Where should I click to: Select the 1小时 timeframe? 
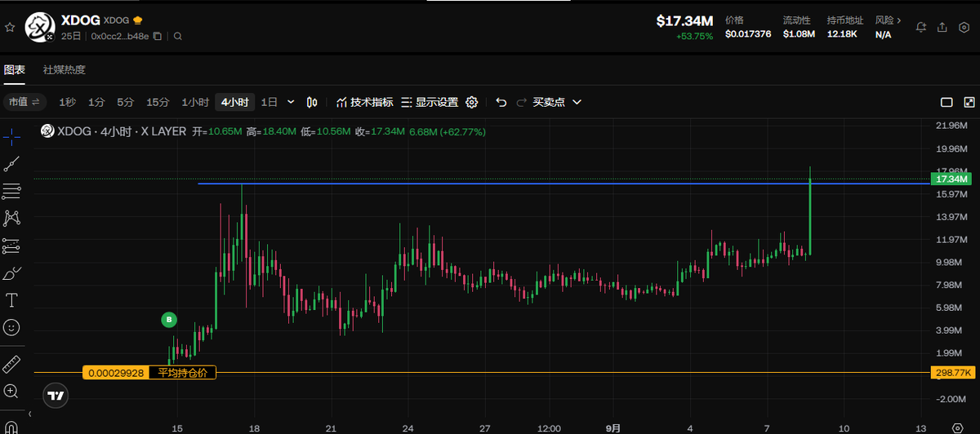coord(195,102)
